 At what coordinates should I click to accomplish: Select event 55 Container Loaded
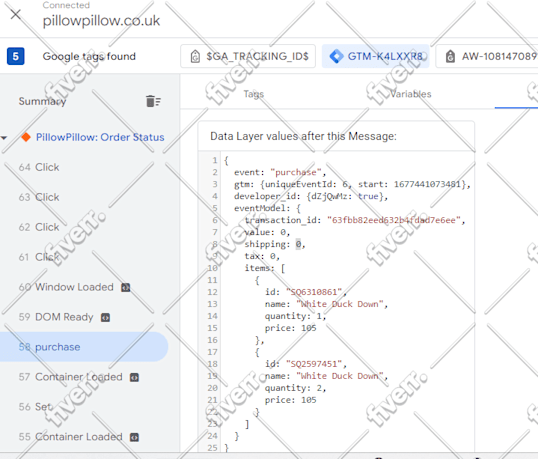70,436
